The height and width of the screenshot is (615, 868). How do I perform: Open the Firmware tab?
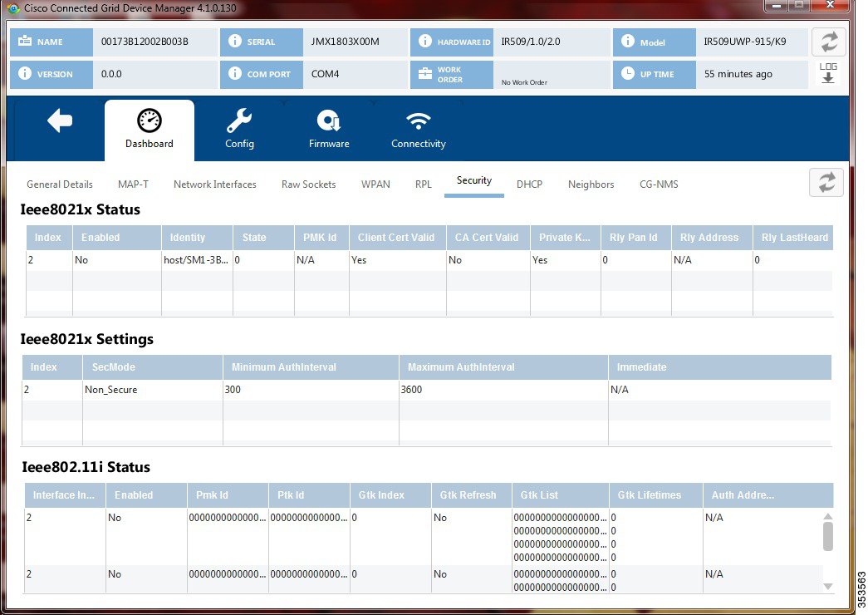coord(329,130)
